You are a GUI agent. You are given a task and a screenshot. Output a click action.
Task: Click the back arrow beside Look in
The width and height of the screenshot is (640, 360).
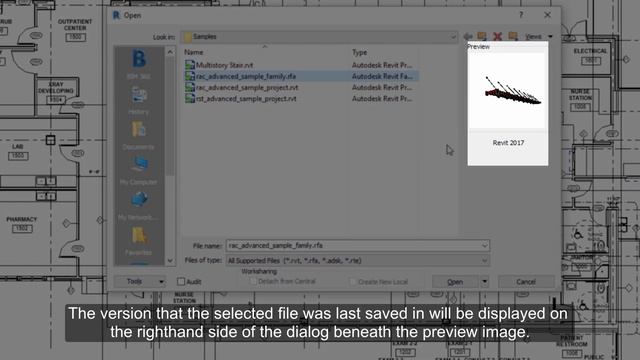click(468, 37)
